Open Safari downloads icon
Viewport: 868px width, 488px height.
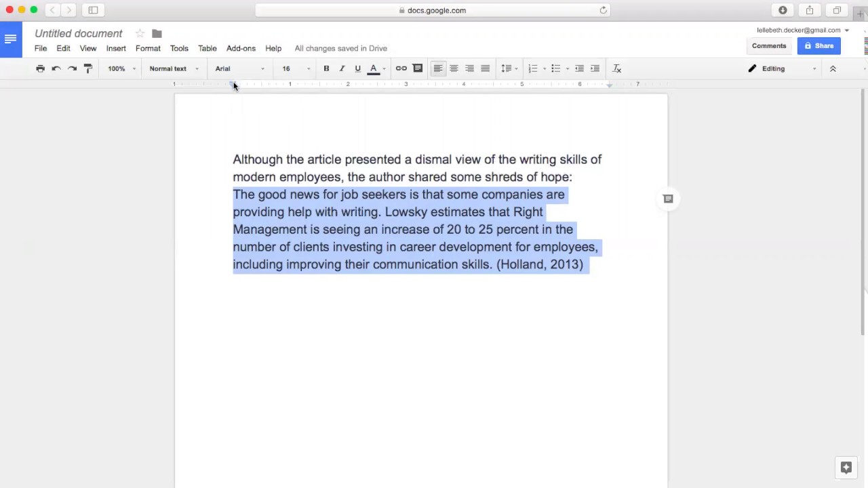(x=783, y=10)
